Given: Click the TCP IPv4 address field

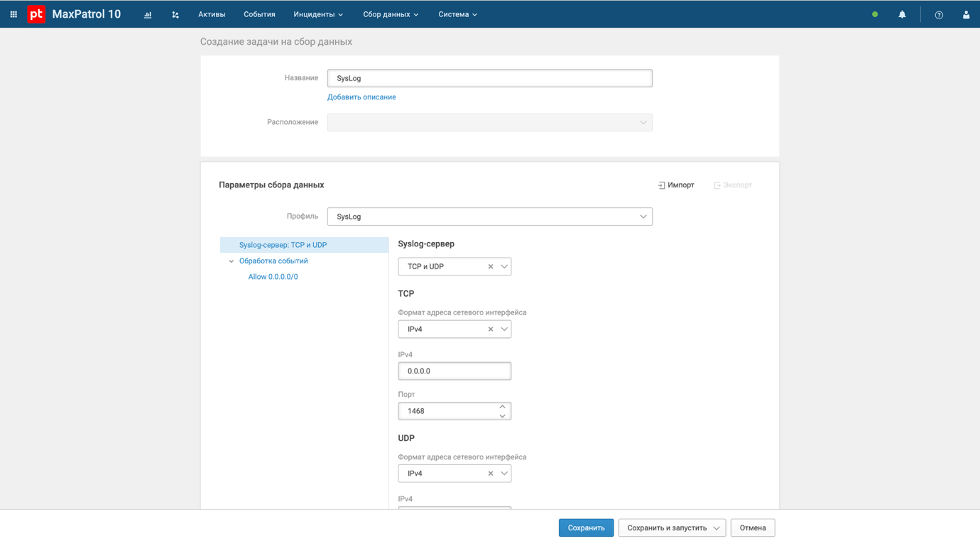Looking at the screenshot, I should [x=454, y=371].
